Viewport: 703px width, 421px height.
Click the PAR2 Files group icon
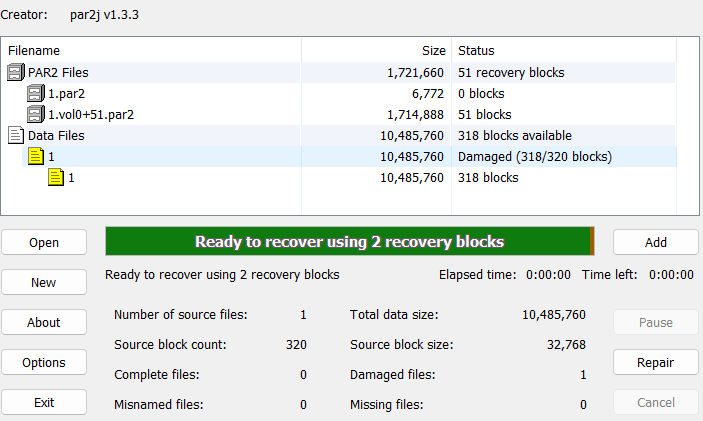point(15,73)
